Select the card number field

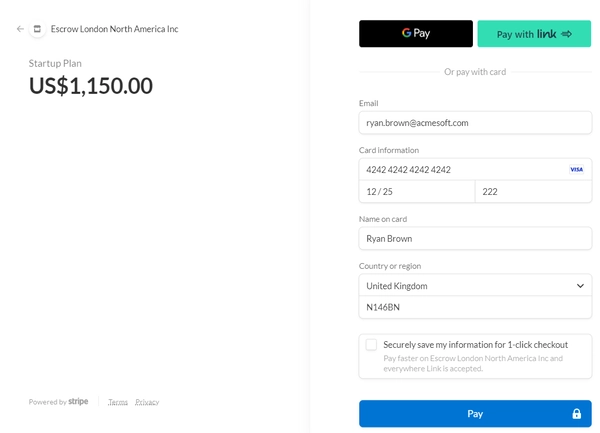point(475,169)
